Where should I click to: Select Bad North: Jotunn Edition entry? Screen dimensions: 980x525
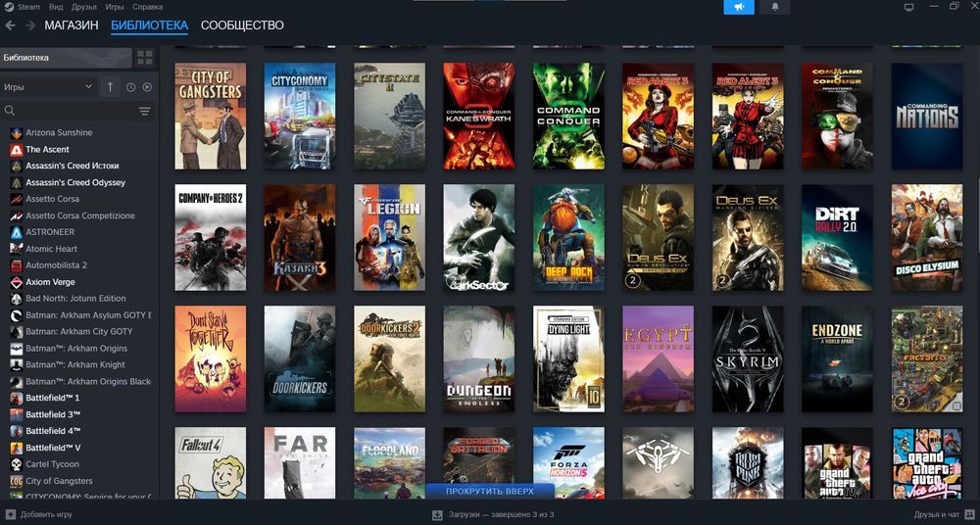(x=75, y=298)
